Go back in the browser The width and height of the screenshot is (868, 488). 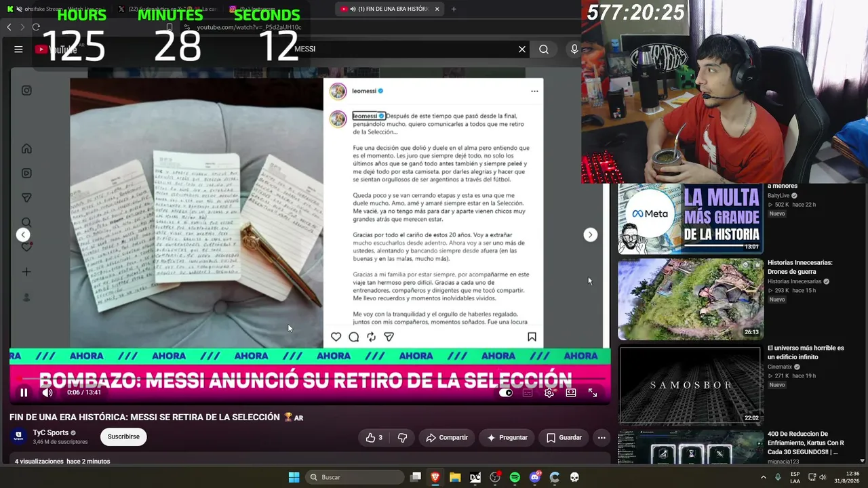[9, 27]
